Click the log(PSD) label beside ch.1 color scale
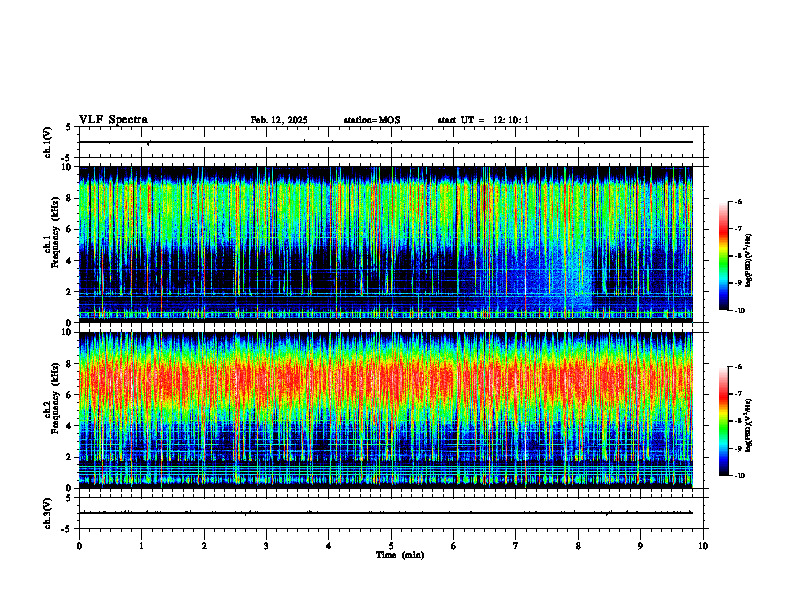 (x=749, y=261)
